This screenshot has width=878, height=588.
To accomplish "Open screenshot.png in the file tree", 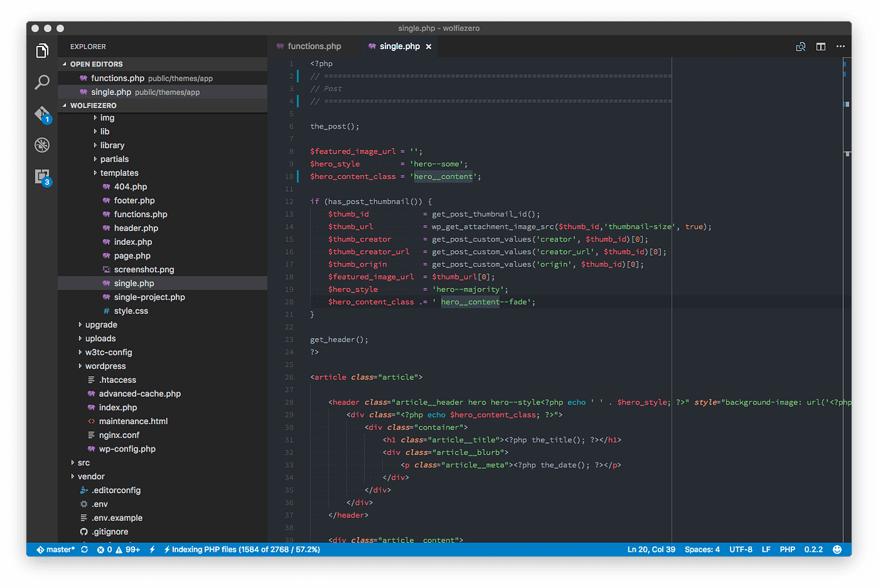I will [163, 269].
